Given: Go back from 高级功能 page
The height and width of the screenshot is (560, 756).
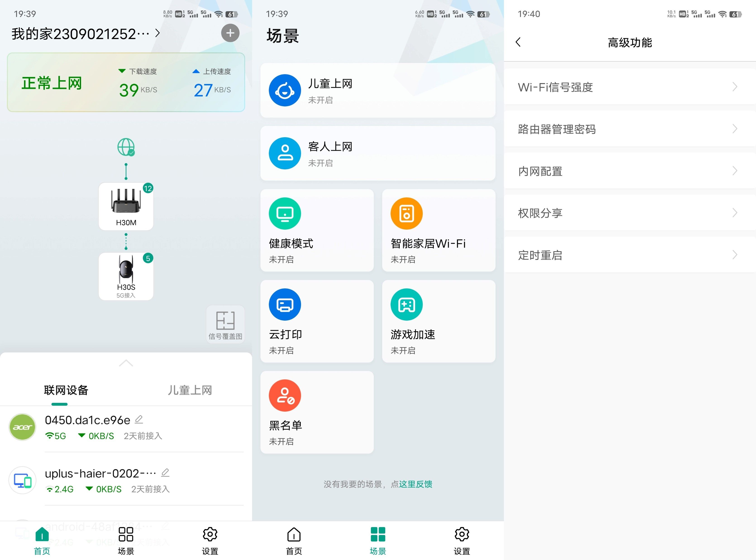Looking at the screenshot, I should [518, 42].
